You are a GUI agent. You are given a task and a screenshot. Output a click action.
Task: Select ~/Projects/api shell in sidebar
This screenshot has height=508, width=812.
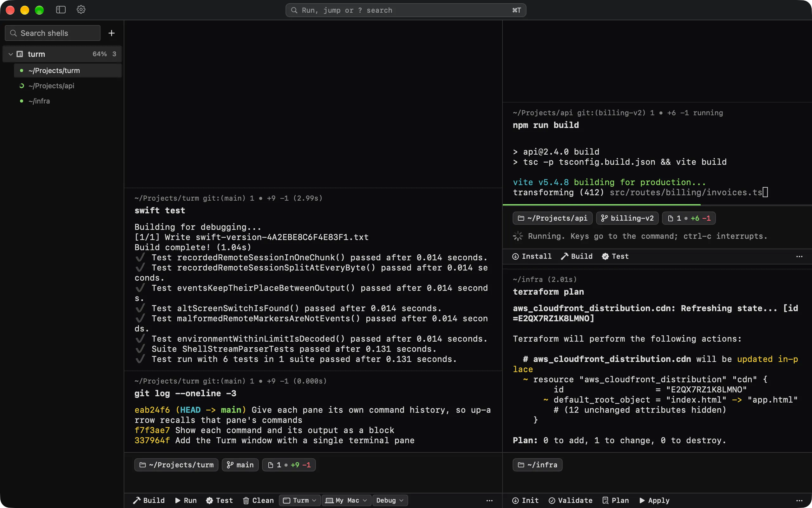coord(68,86)
